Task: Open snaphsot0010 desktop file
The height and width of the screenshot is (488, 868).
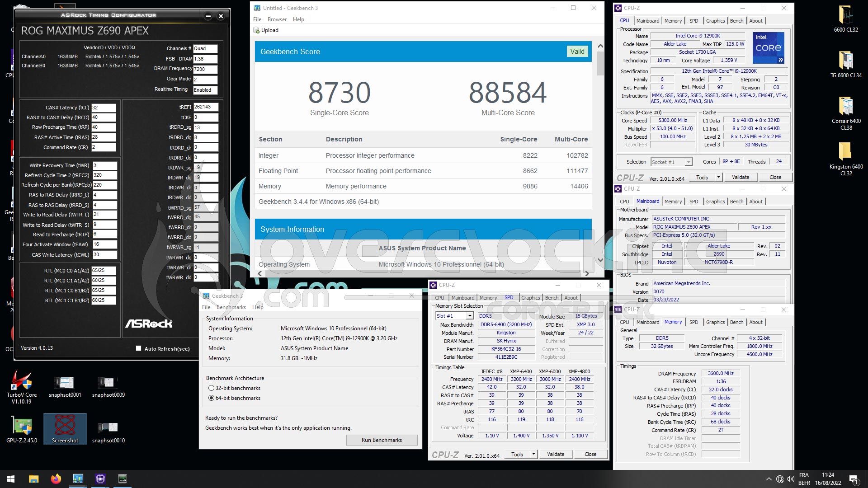Action: pyautogui.click(x=108, y=432)
